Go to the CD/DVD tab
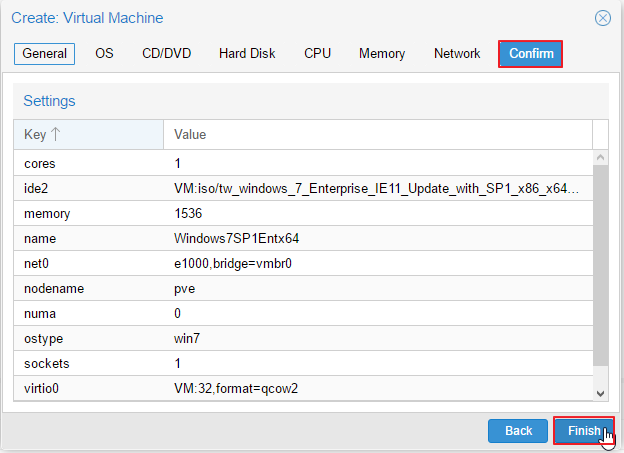Image resolution: width=624 pixels, height=453 pixels. click(x=167, y=54)
